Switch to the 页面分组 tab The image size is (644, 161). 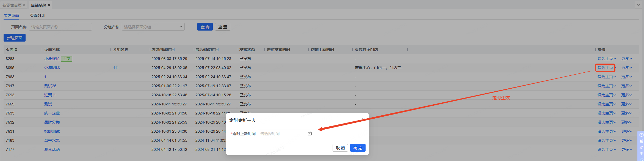click(38, 15)
